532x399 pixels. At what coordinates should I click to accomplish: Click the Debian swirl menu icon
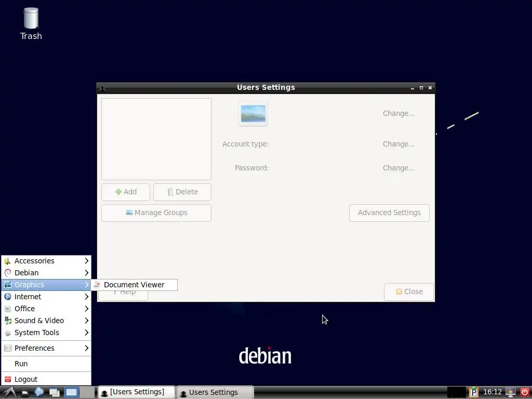pyautogui.click(x=7, y=273)
